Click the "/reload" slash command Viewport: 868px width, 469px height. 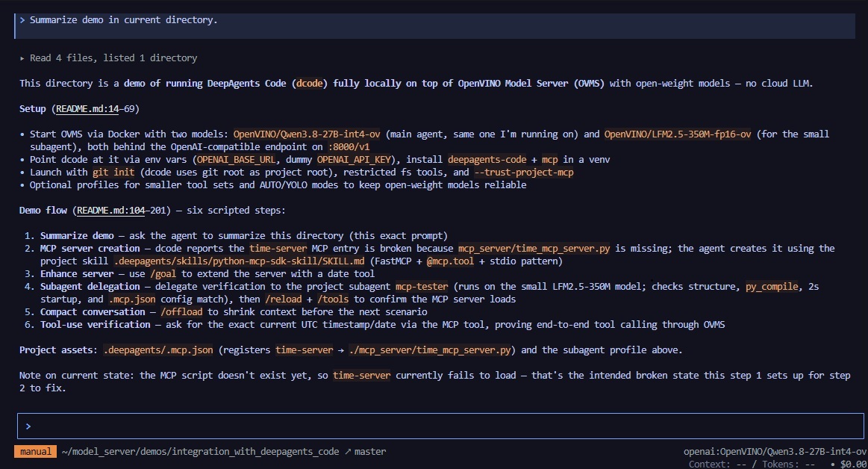(284, 299)
